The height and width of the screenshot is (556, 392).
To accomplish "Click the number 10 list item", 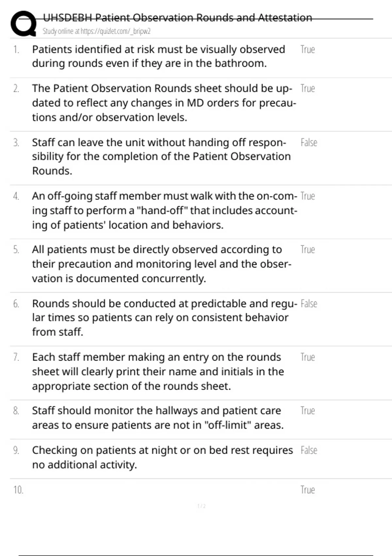I will pos(18,490).
